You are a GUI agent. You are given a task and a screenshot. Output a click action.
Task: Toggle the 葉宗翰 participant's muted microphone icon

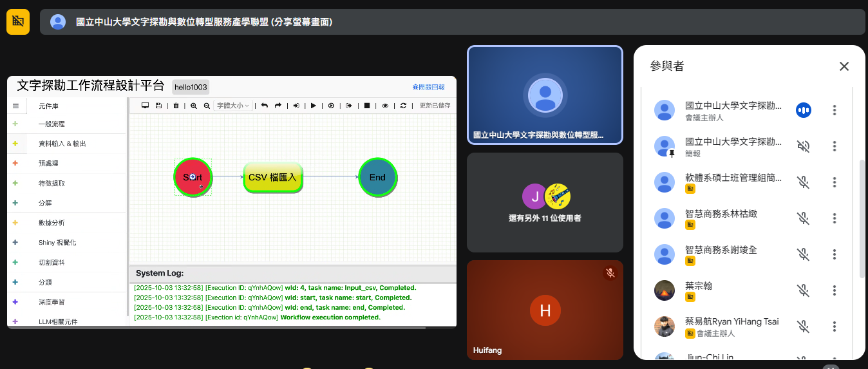pos(803,290)
